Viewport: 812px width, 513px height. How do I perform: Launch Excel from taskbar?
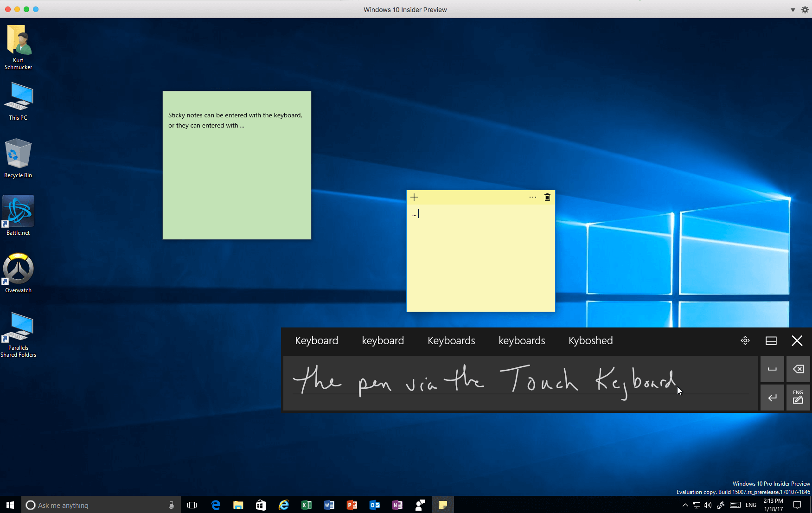tap(306, 505)
